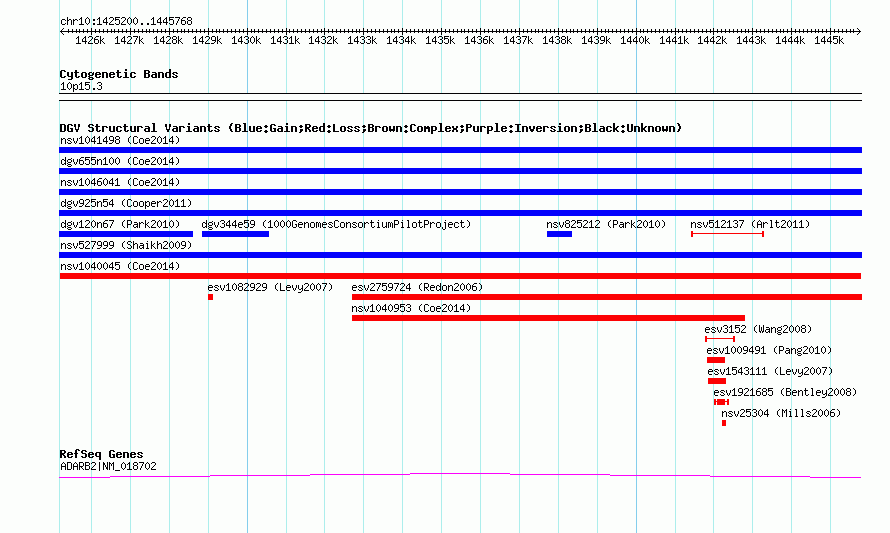
Task: Click the blue bar under dgv925n54
Action: (x=460, y=213)
